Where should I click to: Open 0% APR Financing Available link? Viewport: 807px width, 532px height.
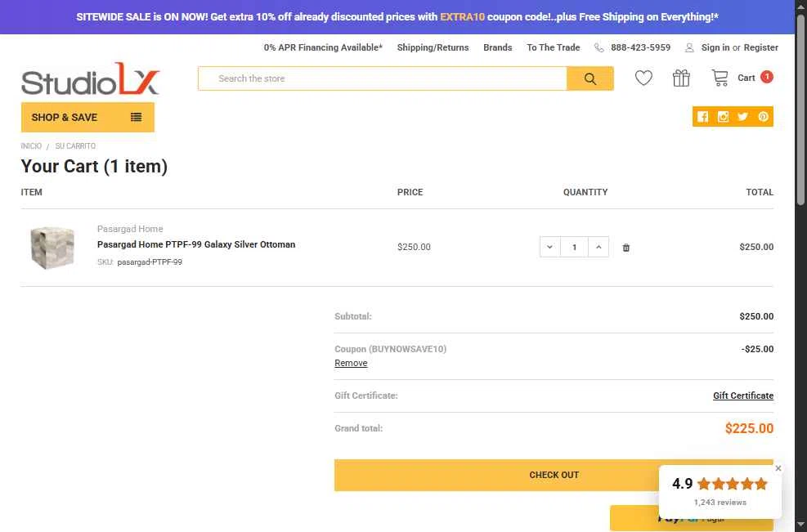point(323,47)
